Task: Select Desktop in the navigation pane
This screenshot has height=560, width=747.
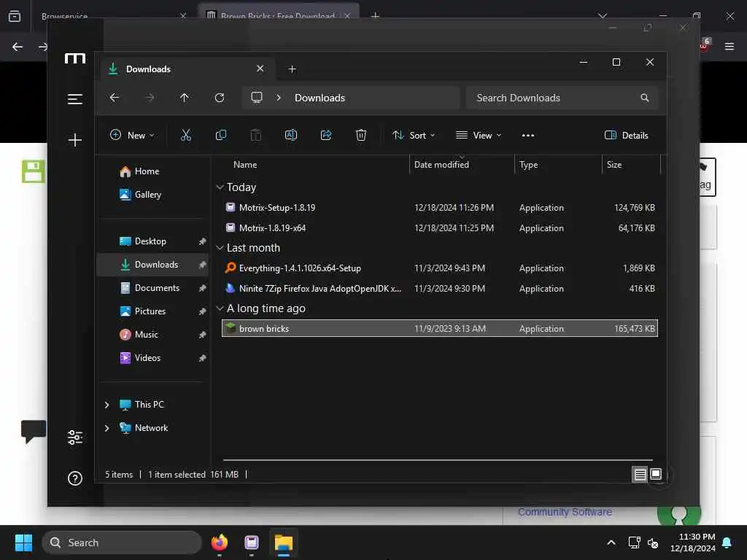Action: pyautogui.click(x=153, y=241)
